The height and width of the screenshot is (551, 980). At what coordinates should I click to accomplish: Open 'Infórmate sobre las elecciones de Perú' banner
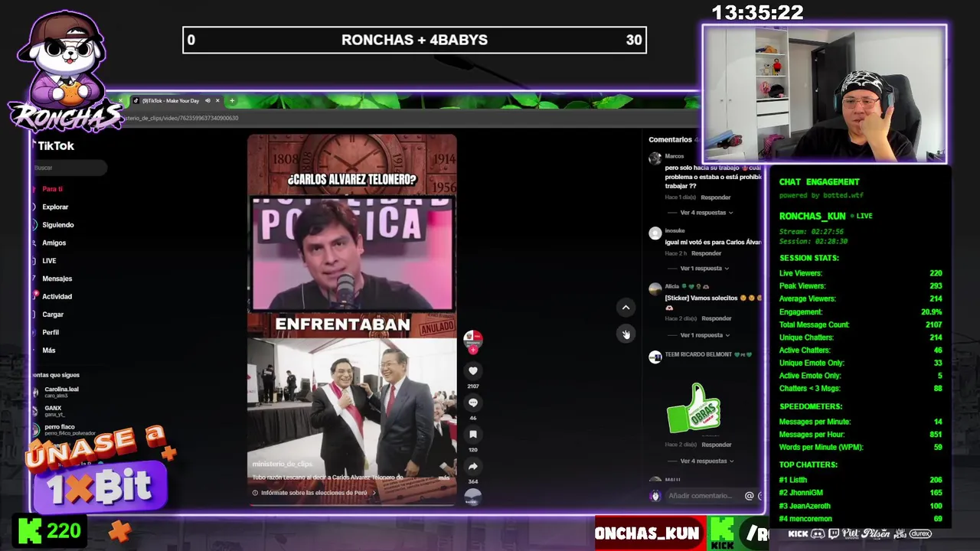(315, 493)
